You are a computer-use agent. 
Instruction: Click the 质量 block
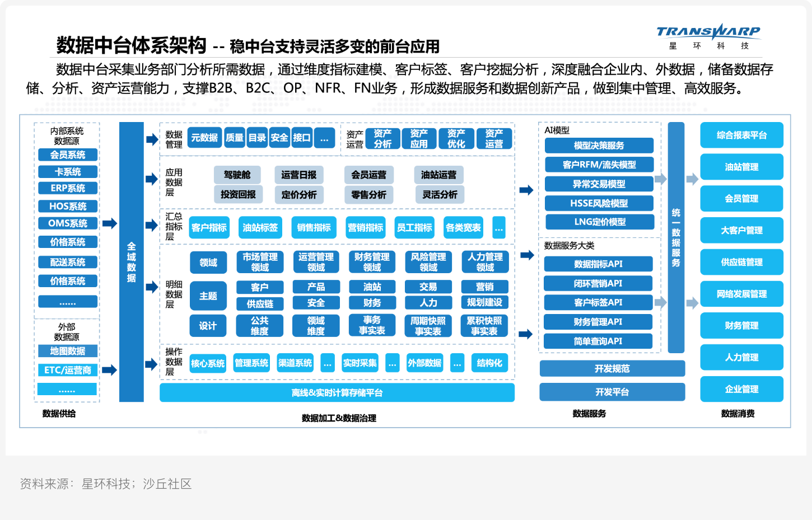[235, 138]
